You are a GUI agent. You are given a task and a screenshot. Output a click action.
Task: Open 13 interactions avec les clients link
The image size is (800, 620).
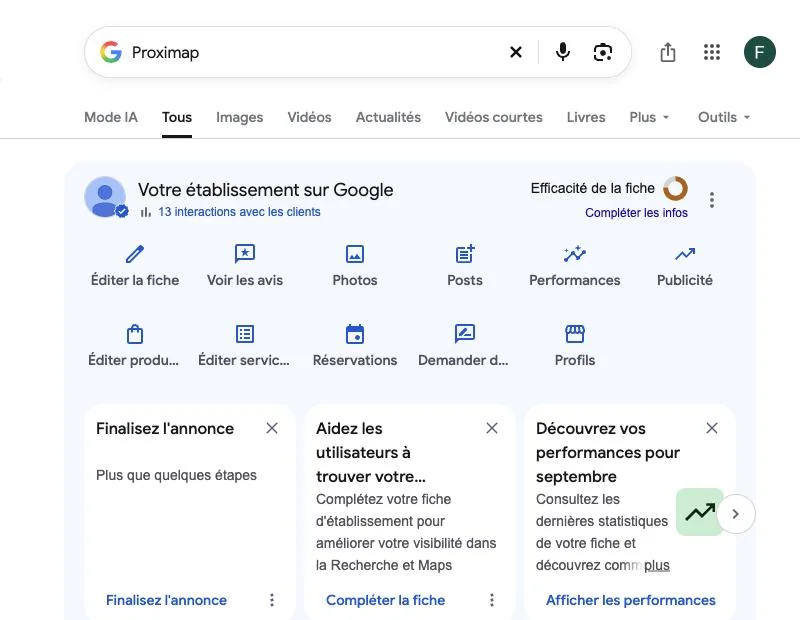239,212
